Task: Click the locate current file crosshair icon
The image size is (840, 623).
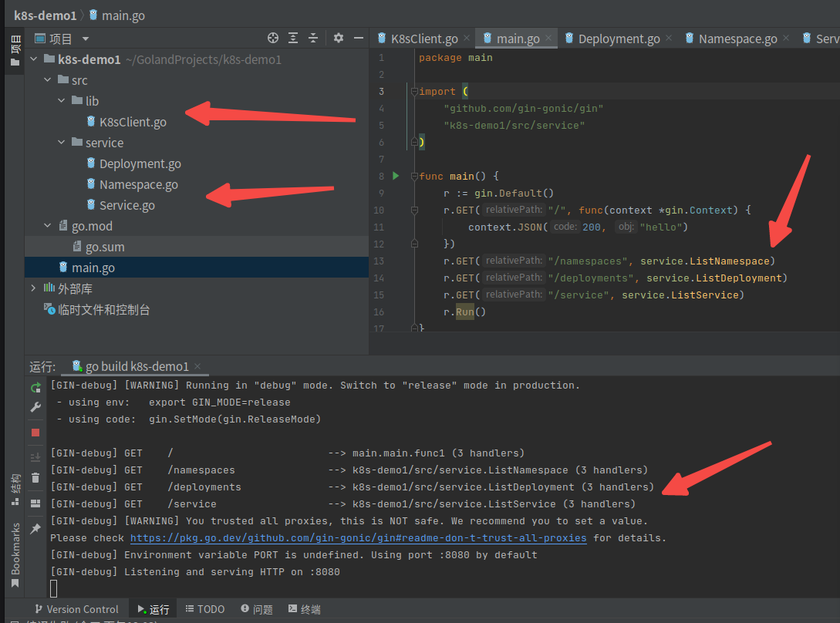Action: pos(273,38)
